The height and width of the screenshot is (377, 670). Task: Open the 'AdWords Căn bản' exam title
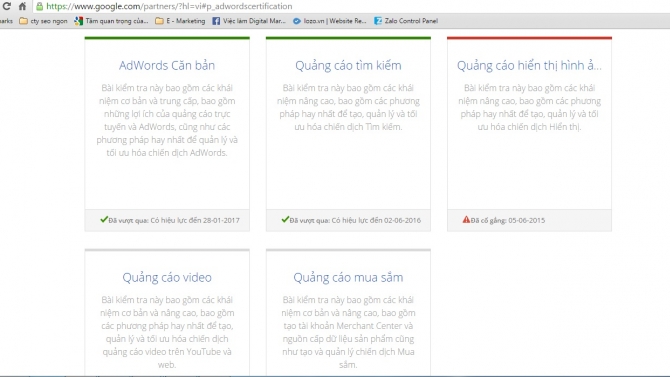[x=167, y=65]
